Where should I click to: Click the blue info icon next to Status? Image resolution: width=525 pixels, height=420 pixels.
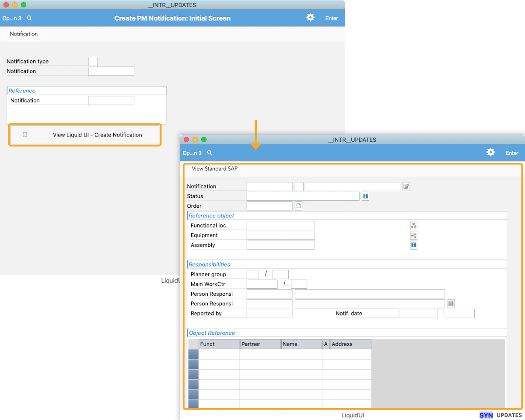tap(365, 196)
